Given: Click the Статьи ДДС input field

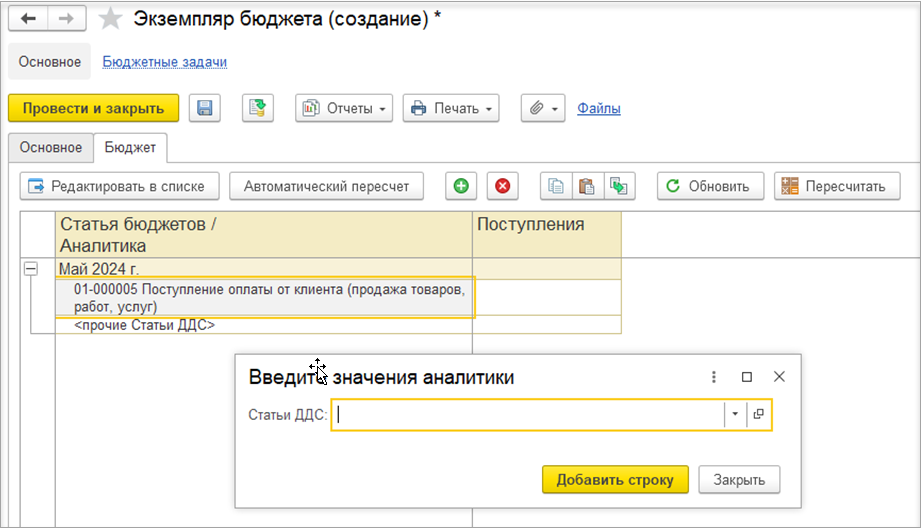Looking at the screenshot, I should click(530, 414).
